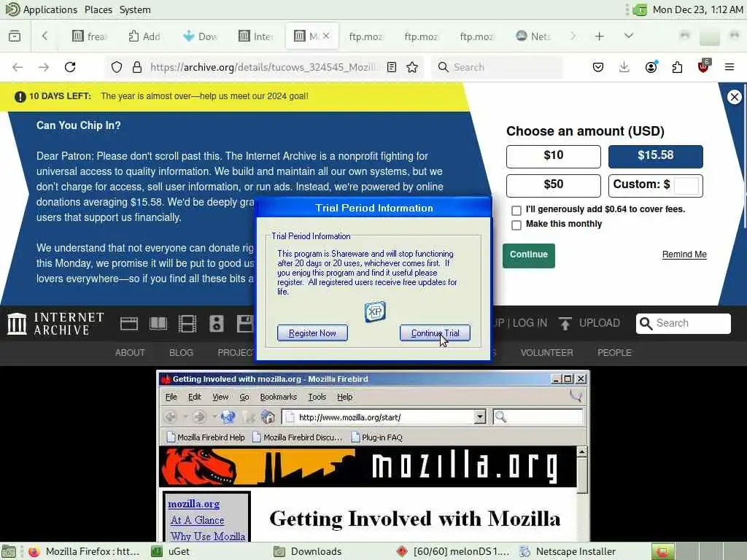The image size is (747, 560).
Task: Switch to the 'Dow' tab
Action: (x=201, y=36)
